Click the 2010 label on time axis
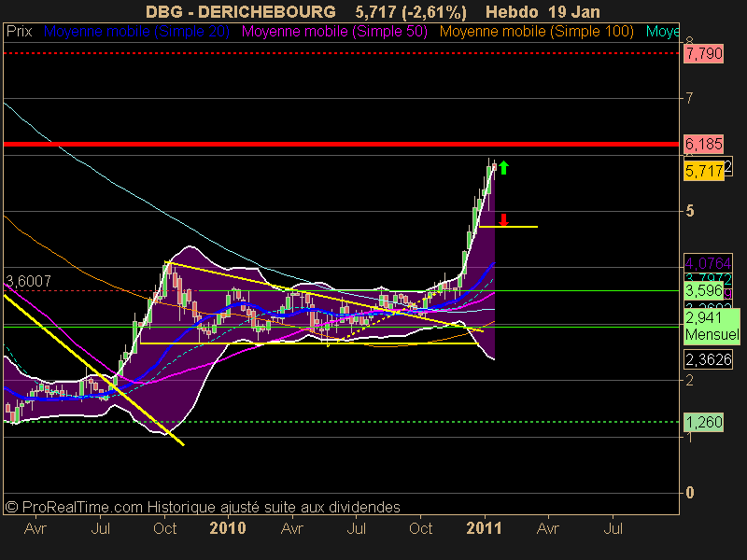The height and width of the screenshot is (560, 747). point(228,528)
